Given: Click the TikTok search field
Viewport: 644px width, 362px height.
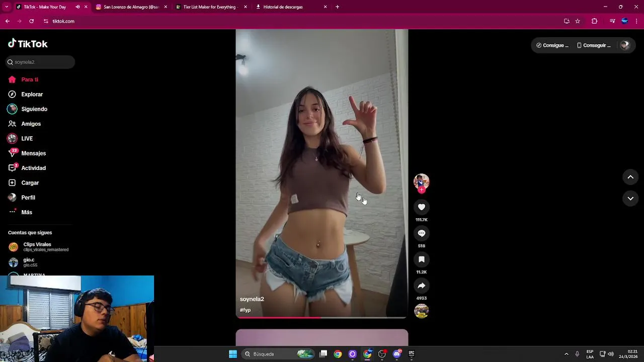Looking at the screenshot, I should pos(40,62).
